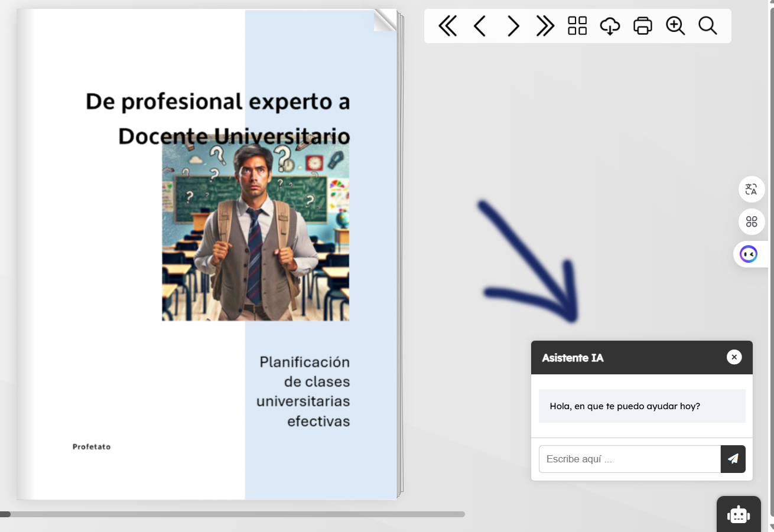The width and height of the screenshot is (774, 532).
Task: Click the curled page corner on the cover
Action: click(385, 20)
